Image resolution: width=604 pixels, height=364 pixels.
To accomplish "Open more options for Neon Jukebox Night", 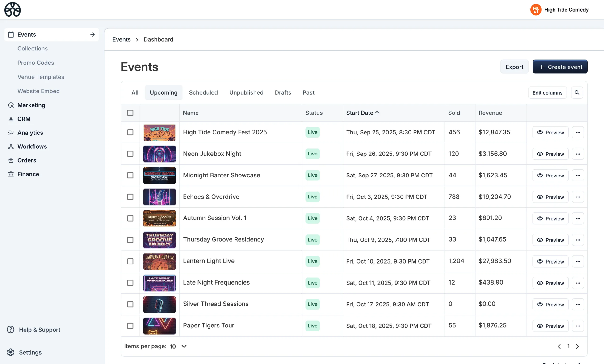I will point(578,154).
